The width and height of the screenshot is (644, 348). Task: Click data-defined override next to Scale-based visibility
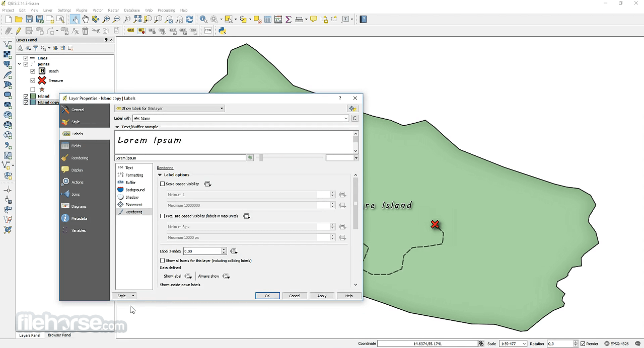click(x=207, y=184)
